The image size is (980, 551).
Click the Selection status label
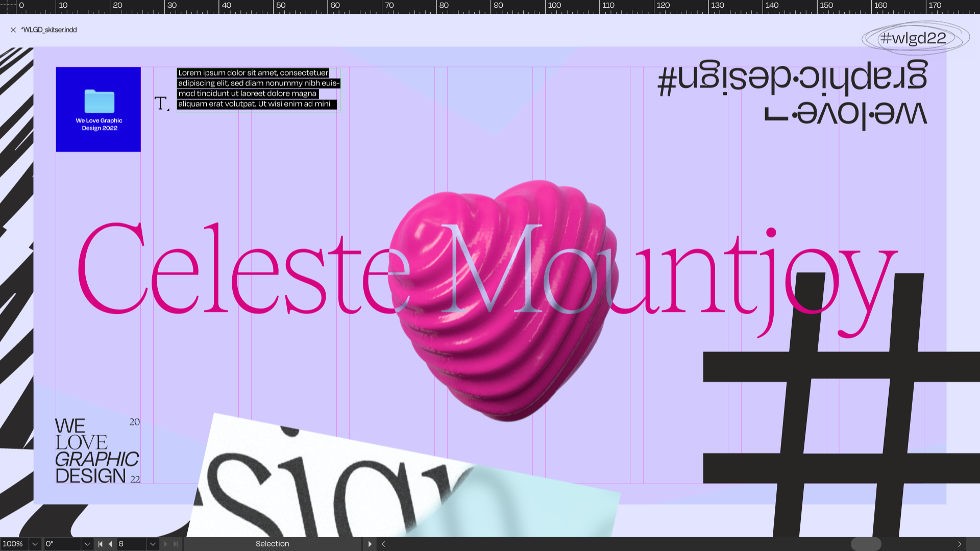point(273,544)
